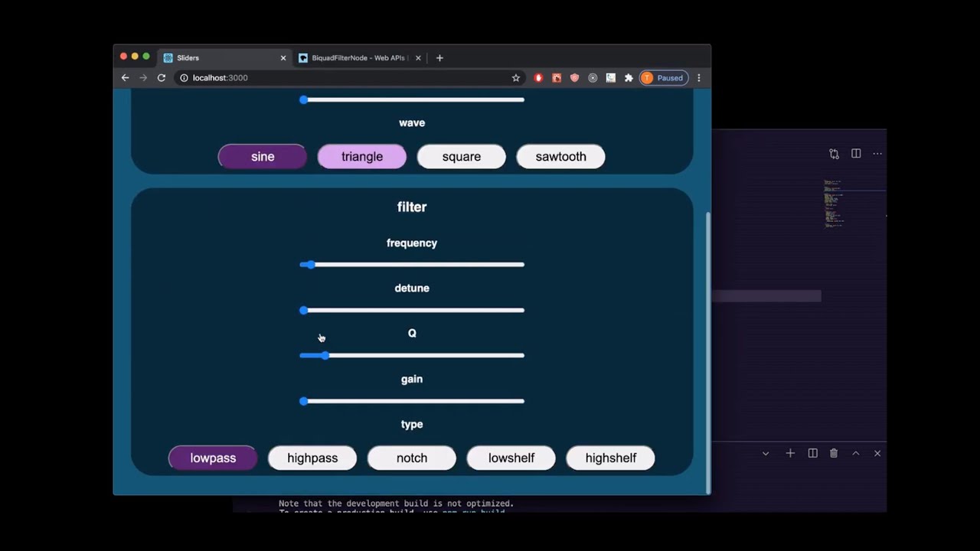The height and width of the screenshot is (551, 980).
Task: Open the terminal selector dropdown chevron
Action: 766,454
